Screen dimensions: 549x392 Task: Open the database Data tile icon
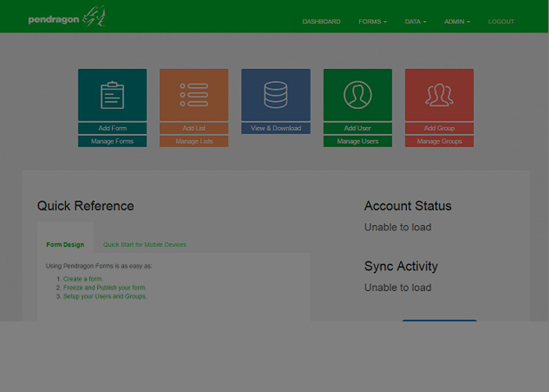pos(276,95)
